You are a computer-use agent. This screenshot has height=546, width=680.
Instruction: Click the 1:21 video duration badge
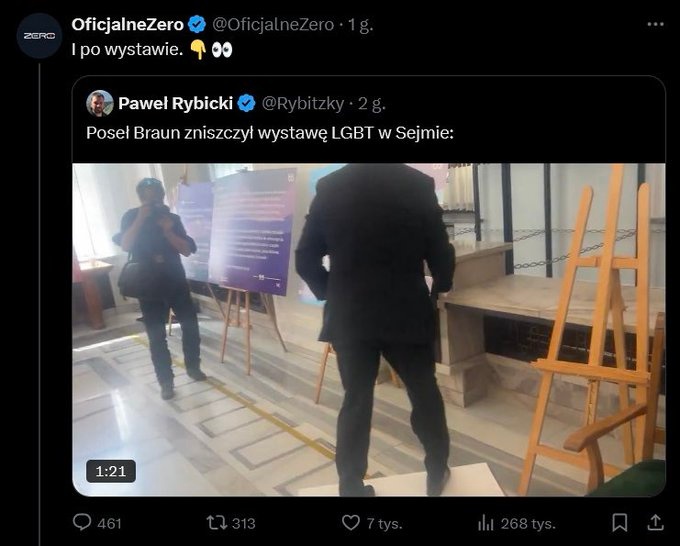click(110, 470)
